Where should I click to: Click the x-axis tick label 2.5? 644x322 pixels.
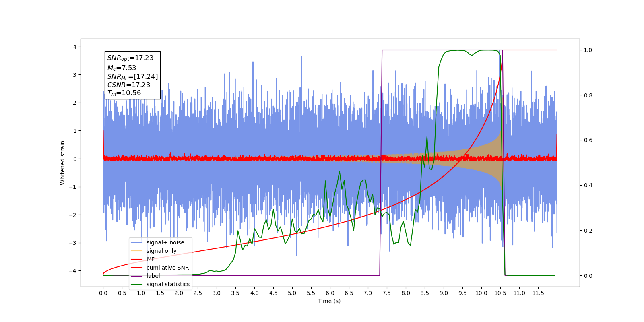[198, 293]
